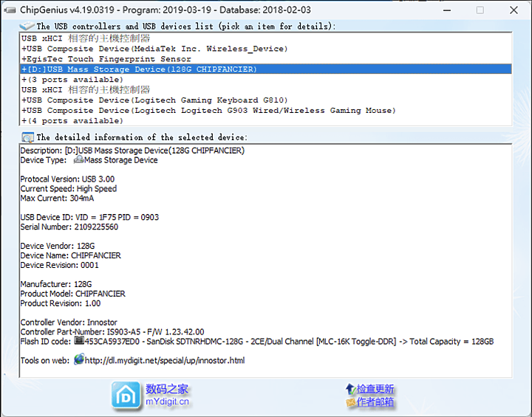Close the ChipGenius window
Image resolution: width=532 pixels, height=417 pixels.
coord(514,10)
